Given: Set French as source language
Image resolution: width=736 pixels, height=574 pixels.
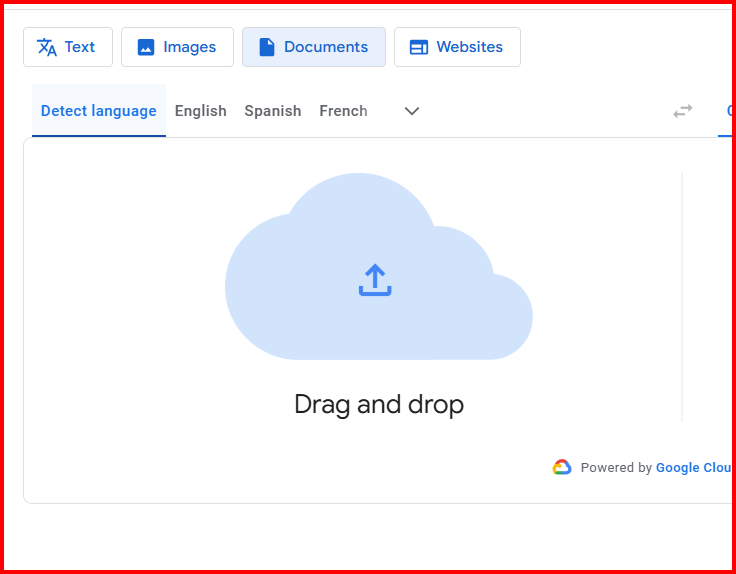Looking at the screenshot, I should click(343, 111).
